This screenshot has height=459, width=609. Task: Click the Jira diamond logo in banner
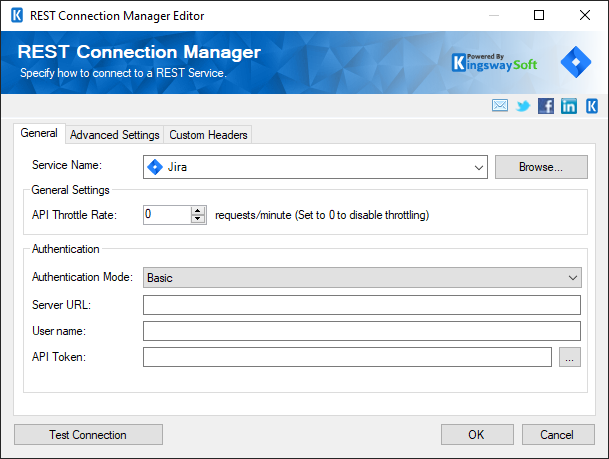[576, 62]
